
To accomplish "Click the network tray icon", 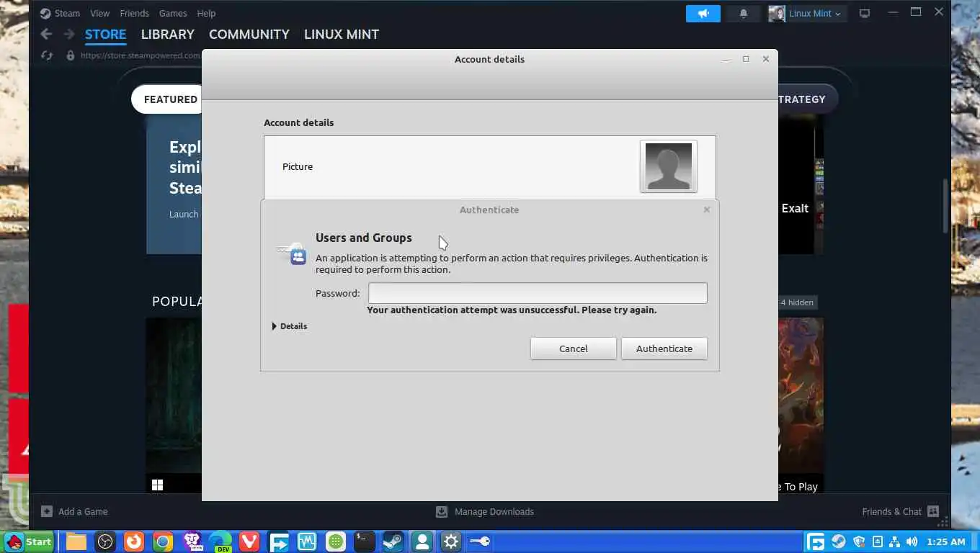I will [894, 541].
